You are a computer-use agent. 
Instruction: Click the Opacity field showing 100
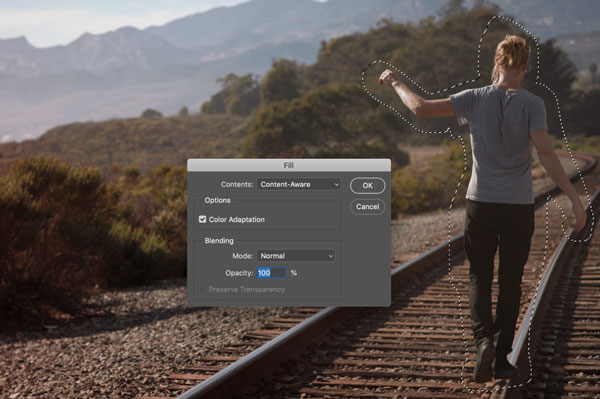click(x=271, y=273)
